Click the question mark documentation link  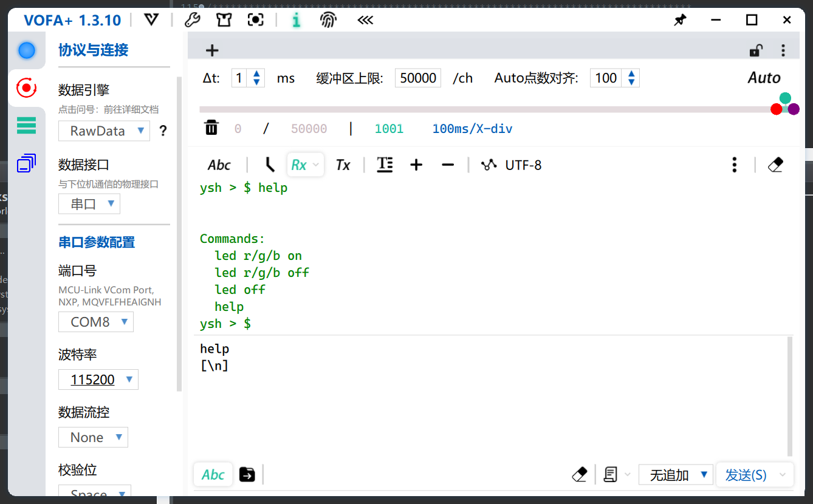163,131
